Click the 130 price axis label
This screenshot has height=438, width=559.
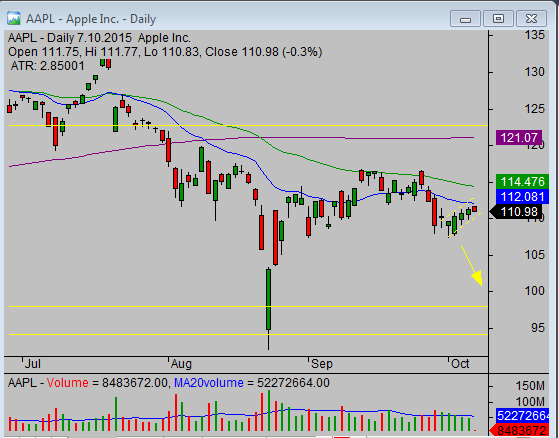[x=534, y=72]
